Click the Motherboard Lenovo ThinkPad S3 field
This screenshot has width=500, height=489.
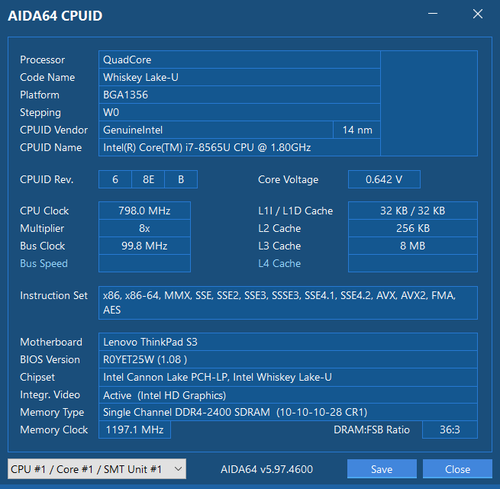pyautogui.click(x=288, y=342)
